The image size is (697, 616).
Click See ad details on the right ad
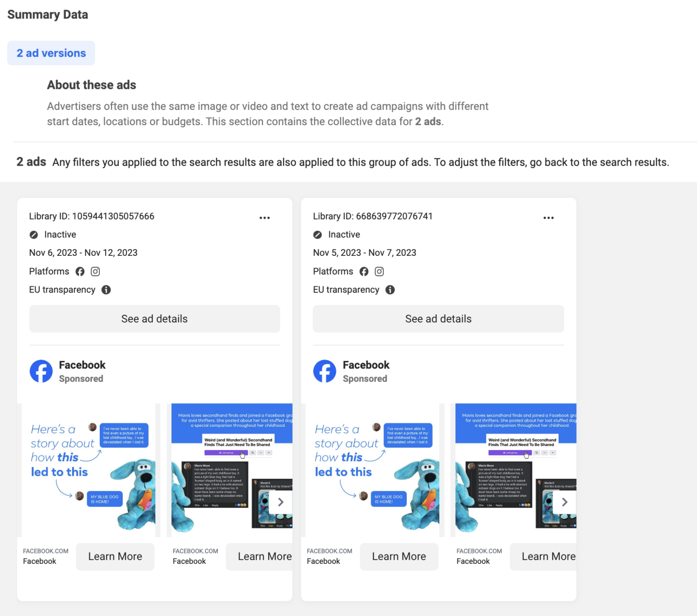pos(438,318)
